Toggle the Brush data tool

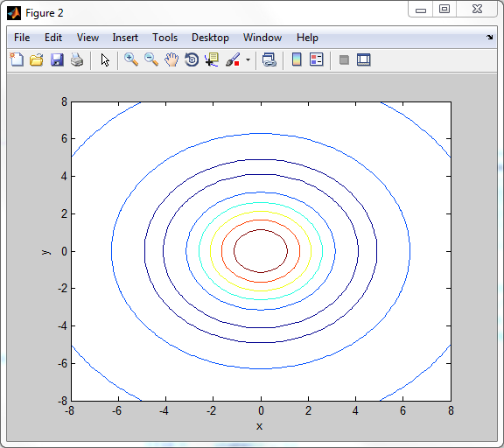[233, 59]
